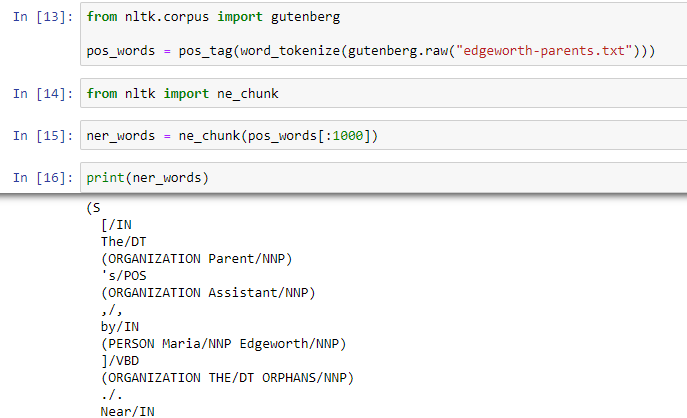Click the PERSON Maria Edgeworth output line
The image size is (687, 418).
tap(222, 343)
